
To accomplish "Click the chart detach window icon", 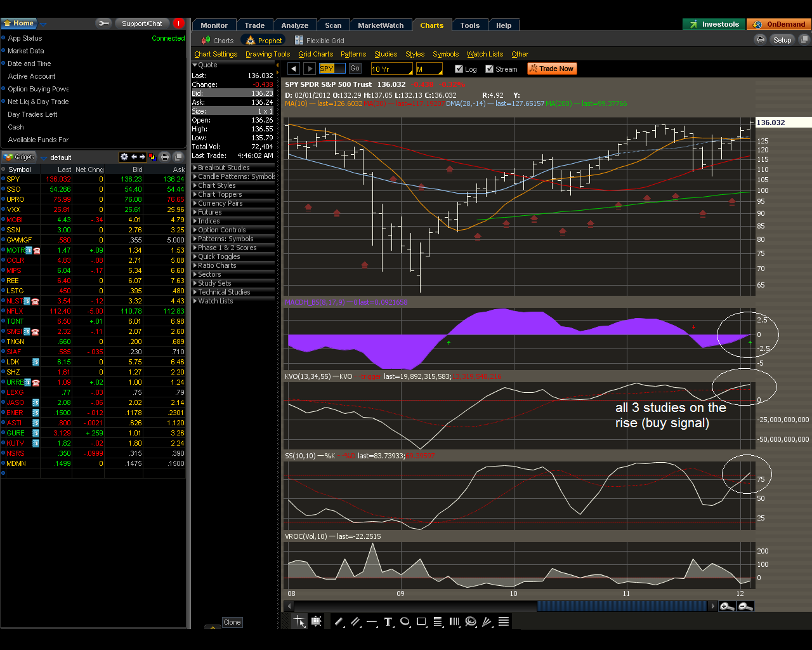I will pos(806,39).
